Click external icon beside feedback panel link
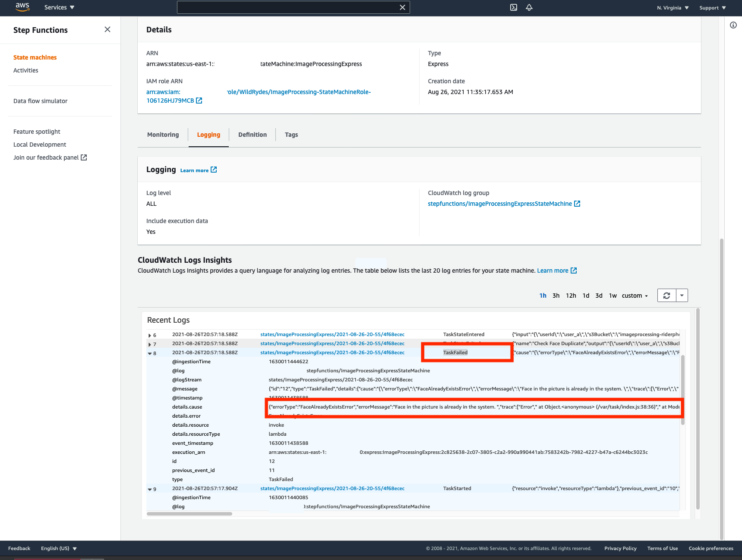This screenshot has width=742, height=560. (x=84, y=157)
